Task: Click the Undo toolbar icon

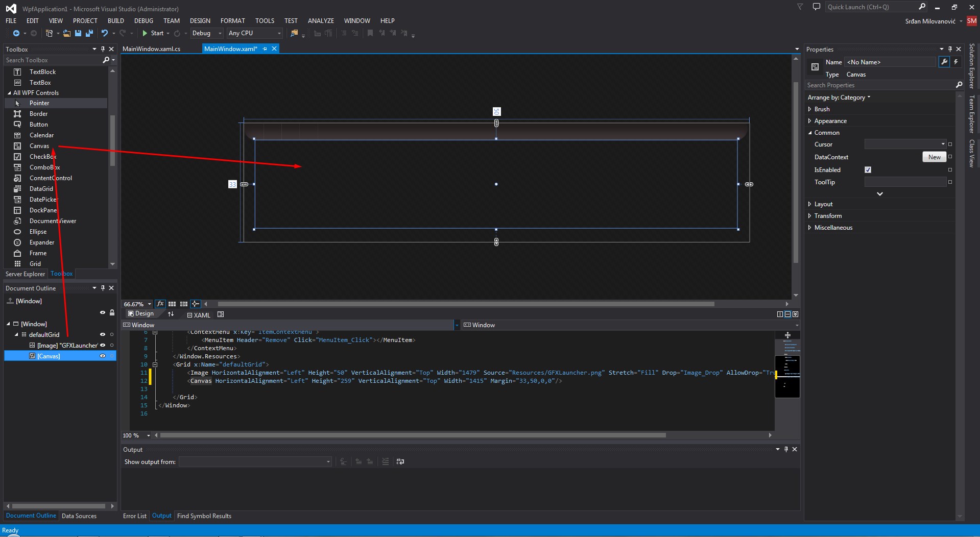Action: point(104,33)
